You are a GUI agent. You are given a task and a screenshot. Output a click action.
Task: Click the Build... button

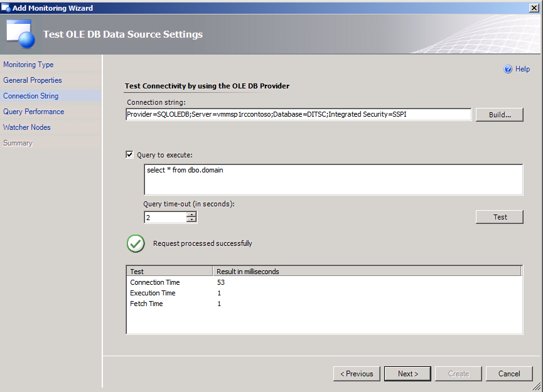[499, 115]
